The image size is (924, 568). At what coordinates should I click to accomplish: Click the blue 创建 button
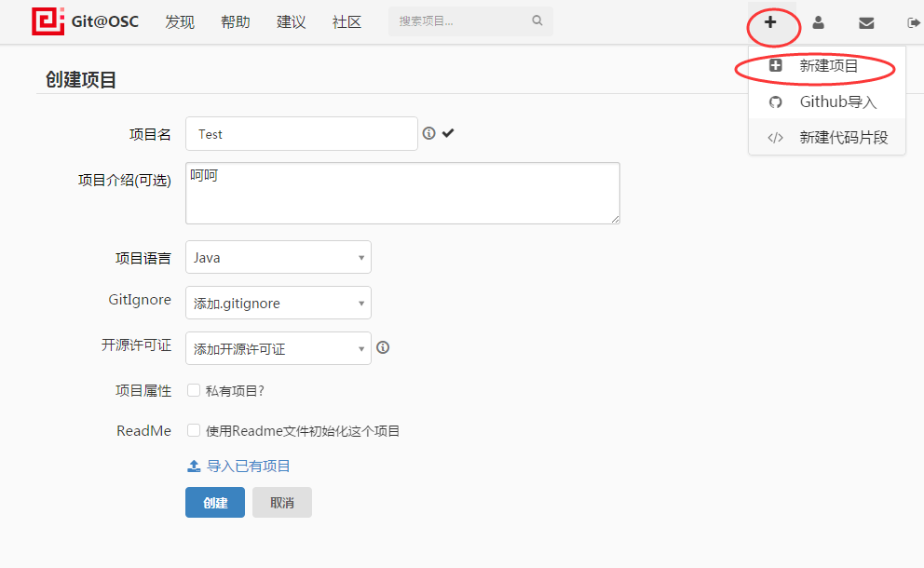point(215,503)
